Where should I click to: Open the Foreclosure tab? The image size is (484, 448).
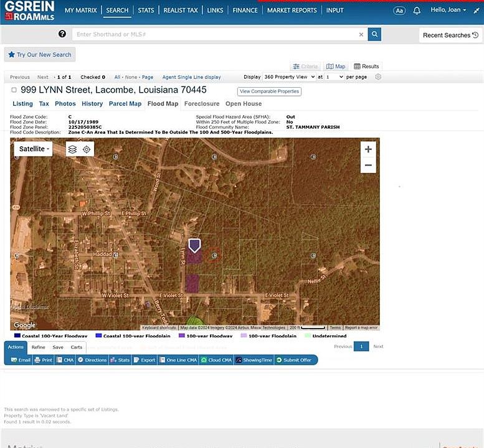[x=202, y=104]
